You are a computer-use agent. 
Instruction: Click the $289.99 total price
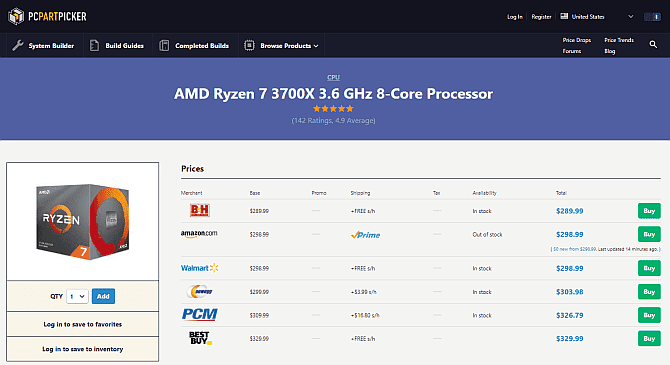click(x=569, y=211)
